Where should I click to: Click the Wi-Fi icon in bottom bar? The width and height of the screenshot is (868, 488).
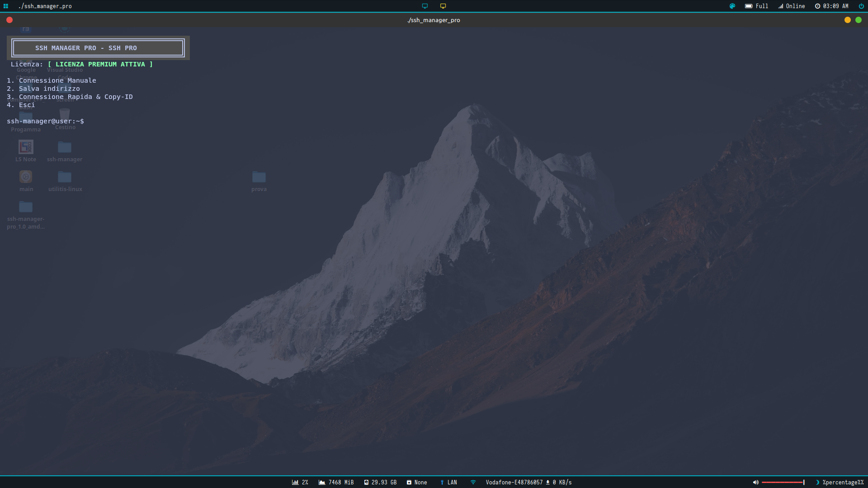click(473, 483)
